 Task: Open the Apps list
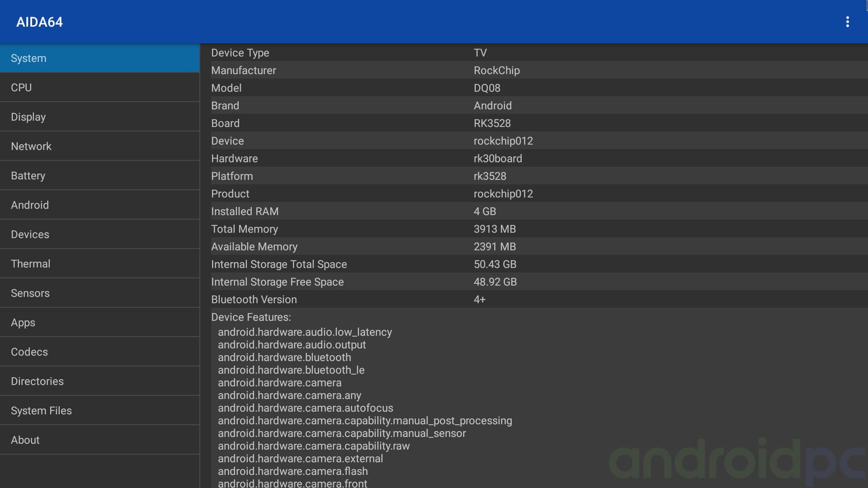click(x=99, y=323)
